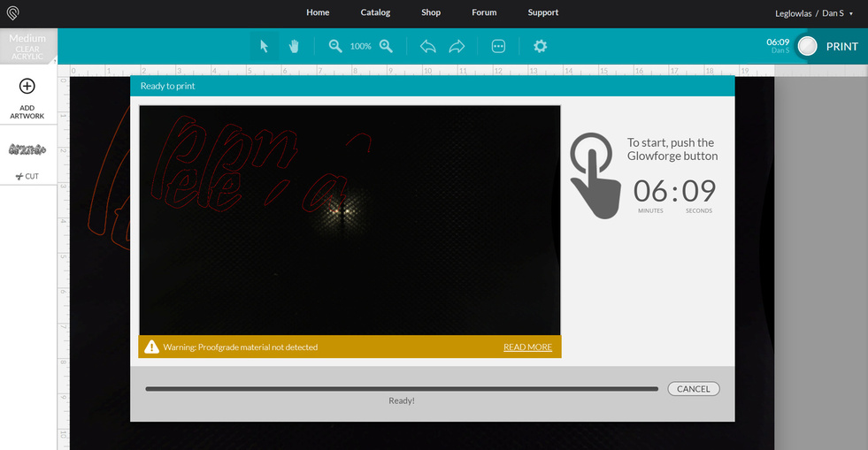The image size is (868, 450).
Task: Click the Add Artwork plus icon
Action: point(27,87)
